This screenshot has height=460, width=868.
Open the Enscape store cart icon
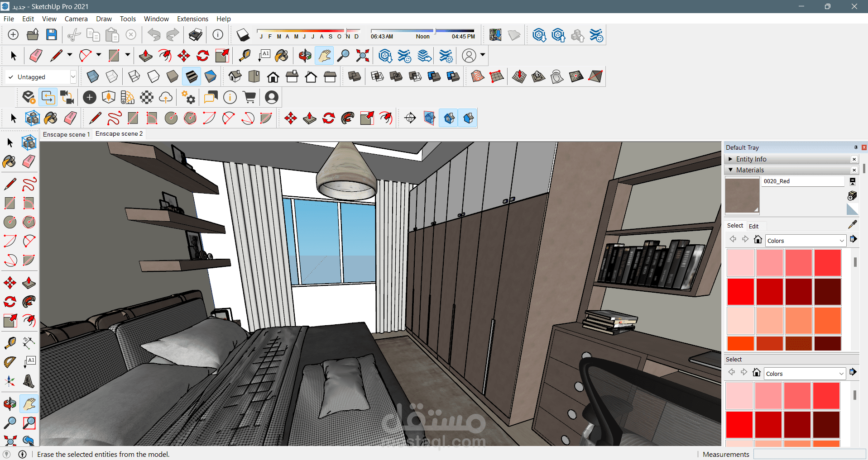pyautogui.click(x=249, y=97)
